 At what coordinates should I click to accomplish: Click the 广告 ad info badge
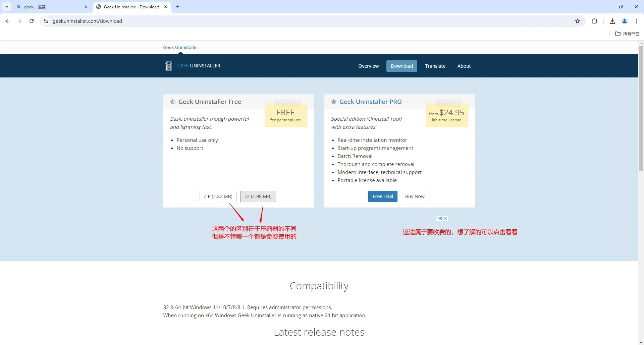439,218
